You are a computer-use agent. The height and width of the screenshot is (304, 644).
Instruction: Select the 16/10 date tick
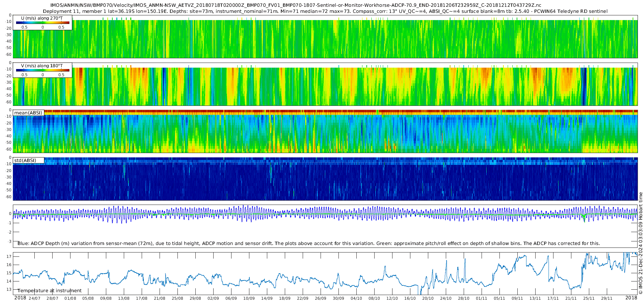410,298
